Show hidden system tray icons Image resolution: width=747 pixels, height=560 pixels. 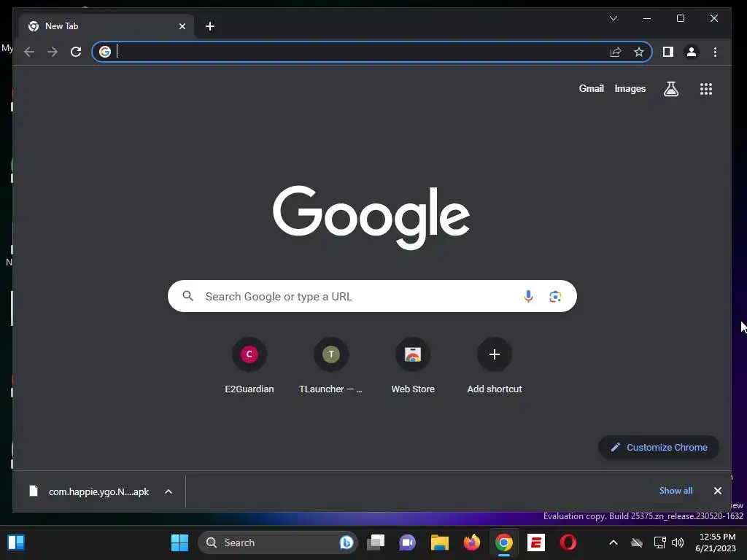(x=614, y=542)
